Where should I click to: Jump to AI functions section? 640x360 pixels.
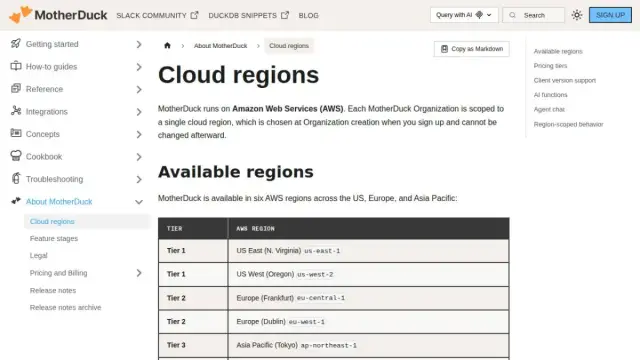click(550, 95)
